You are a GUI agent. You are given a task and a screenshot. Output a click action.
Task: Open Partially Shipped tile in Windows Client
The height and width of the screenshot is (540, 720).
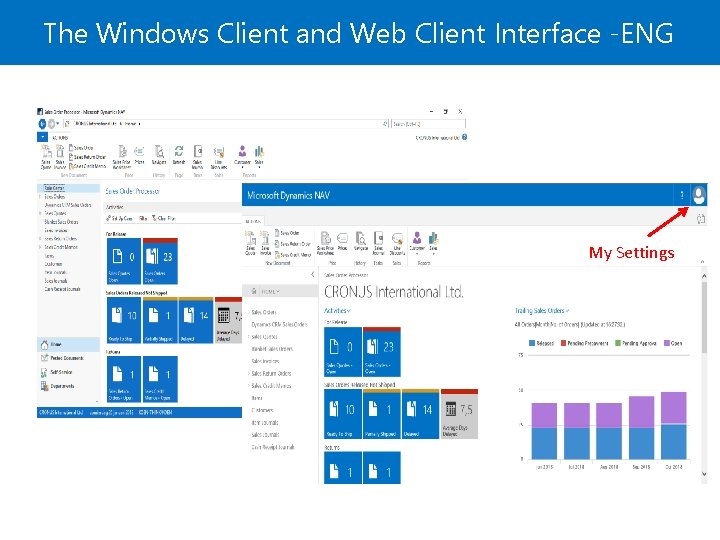[160, 320]
